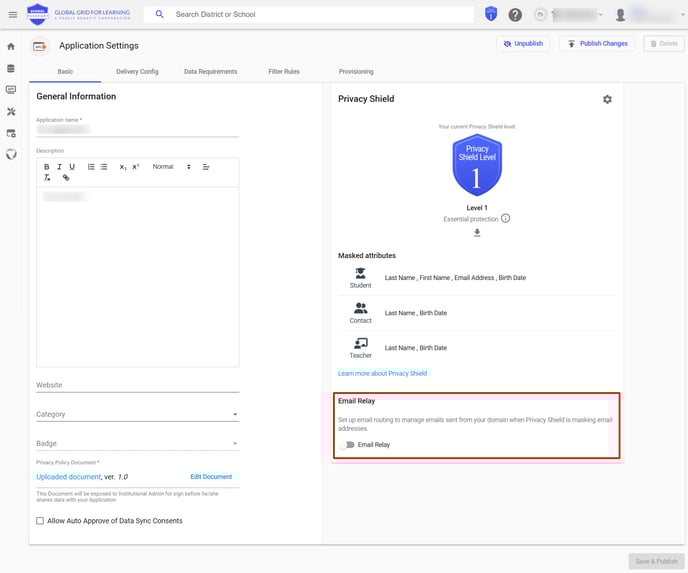Switch to the Data Requirements tab

pyautogui.click(x=211, y=72)
